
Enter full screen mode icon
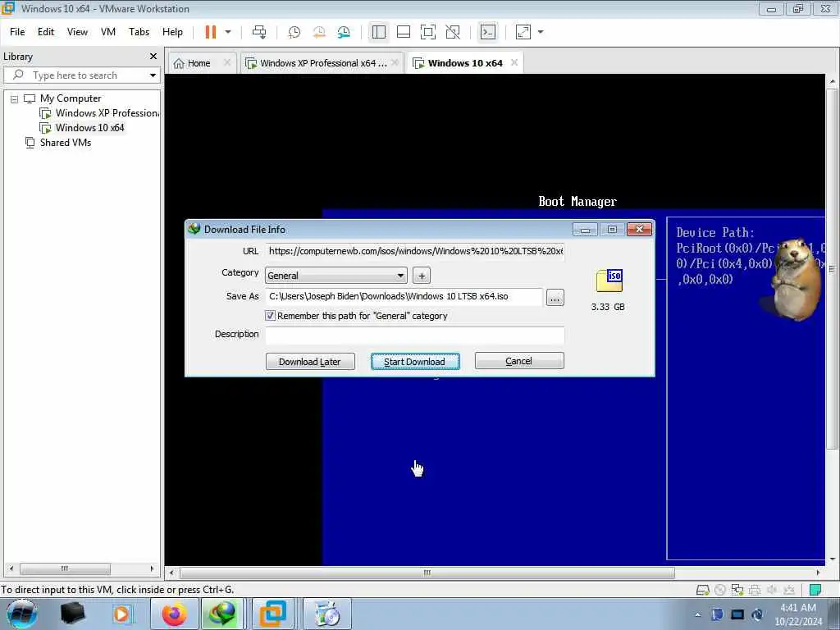click(x=428, y=32)
